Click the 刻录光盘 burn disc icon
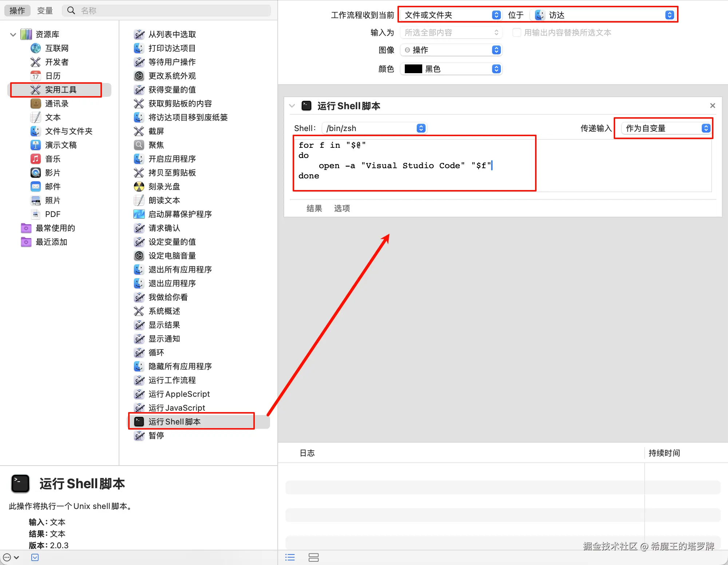728x565 pixels. 139,186
